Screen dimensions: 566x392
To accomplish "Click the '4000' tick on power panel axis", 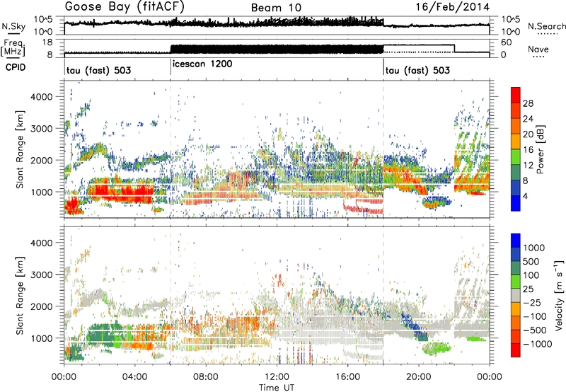I will 42,97.
